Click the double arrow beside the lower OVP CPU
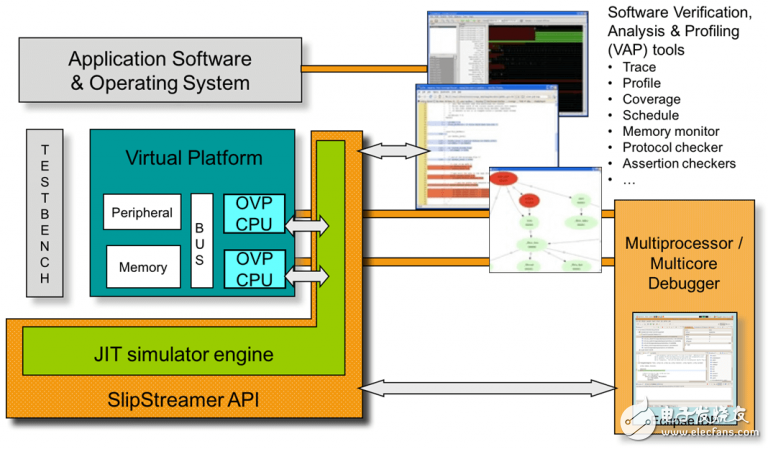The width and height of the screenshot is (768, 449). [x=305, y=271]
